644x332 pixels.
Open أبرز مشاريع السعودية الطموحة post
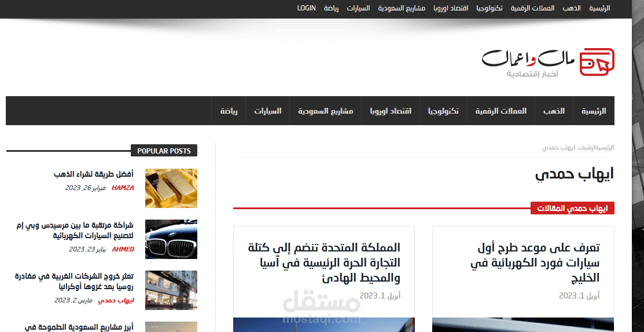point(79,327)
